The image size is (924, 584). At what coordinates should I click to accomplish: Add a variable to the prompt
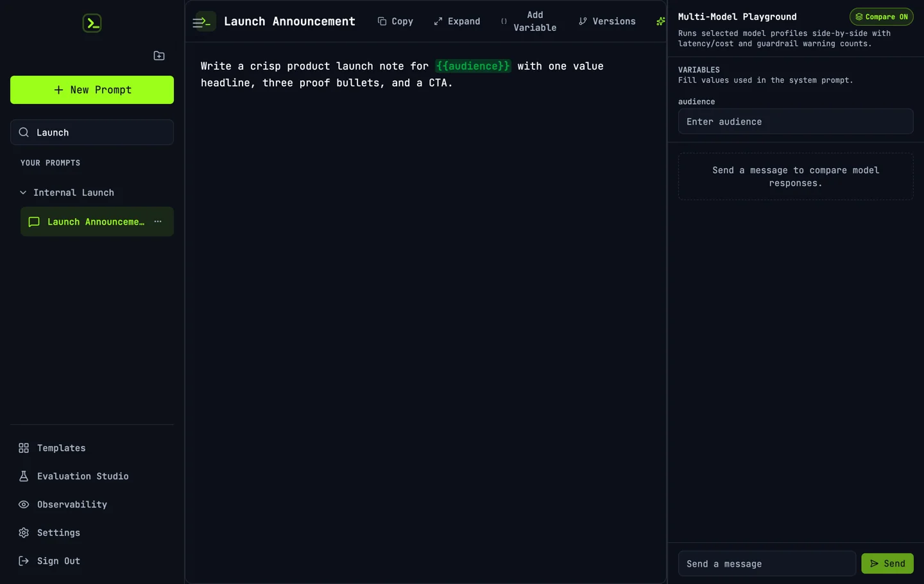[529, 21]
